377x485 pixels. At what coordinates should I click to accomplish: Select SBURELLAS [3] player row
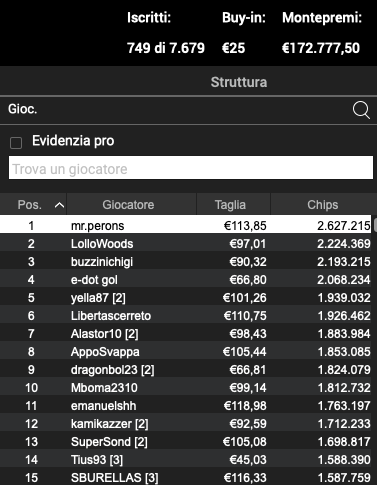(185, 477)
